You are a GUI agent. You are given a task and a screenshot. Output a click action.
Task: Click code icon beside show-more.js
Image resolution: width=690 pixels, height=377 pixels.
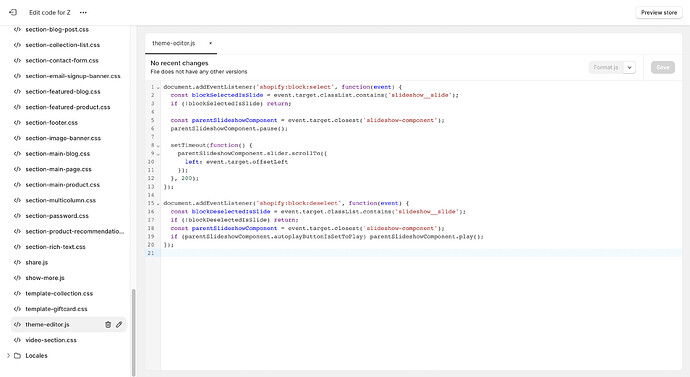click(17, 278)
